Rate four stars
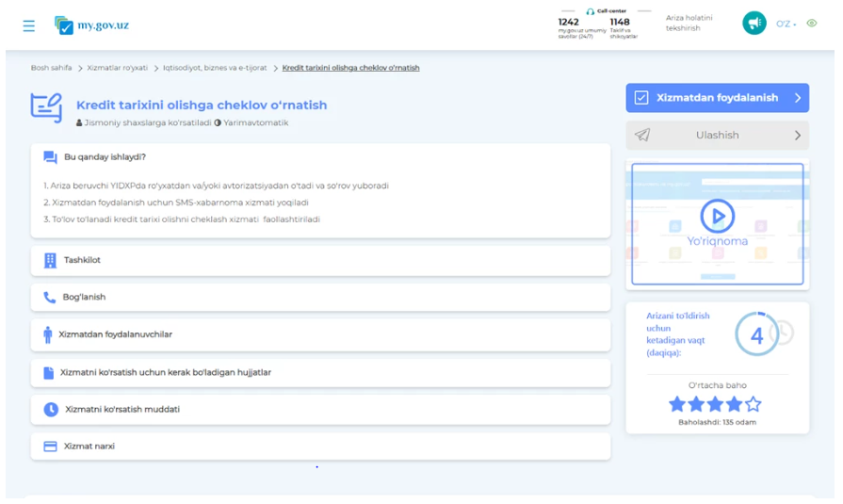843x504 pixels. (734, 404)
